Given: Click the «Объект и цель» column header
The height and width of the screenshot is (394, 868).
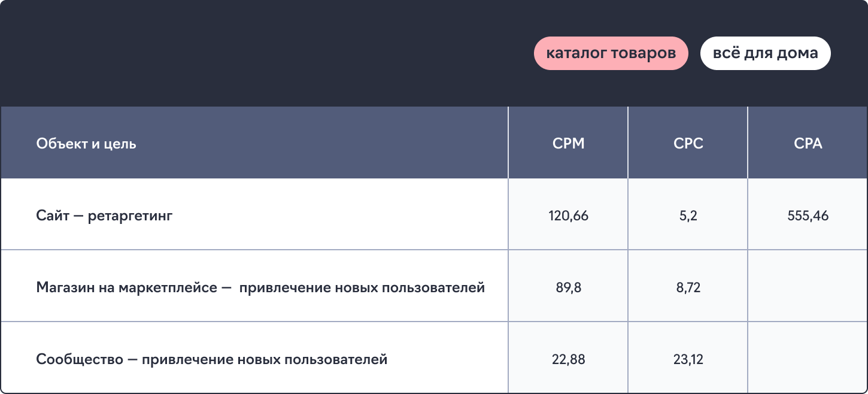Looking at the screenshot, I should [86, 144].
